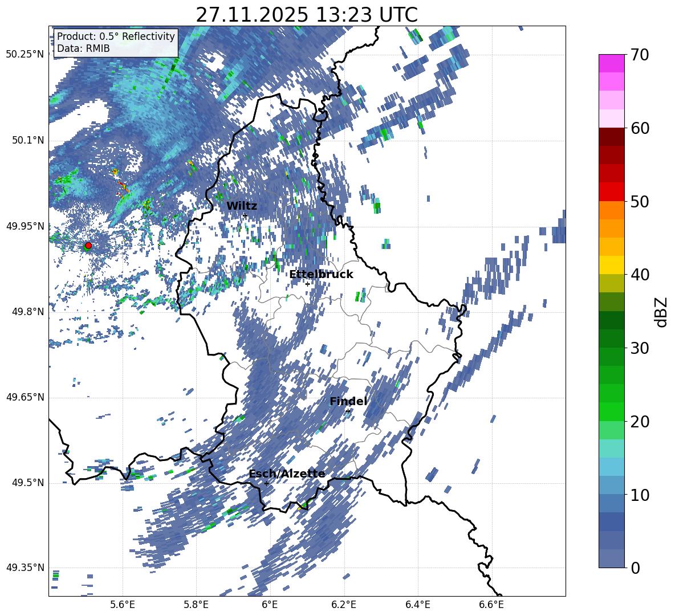Click the 49.5°N latitude tick label

[28, 483]
